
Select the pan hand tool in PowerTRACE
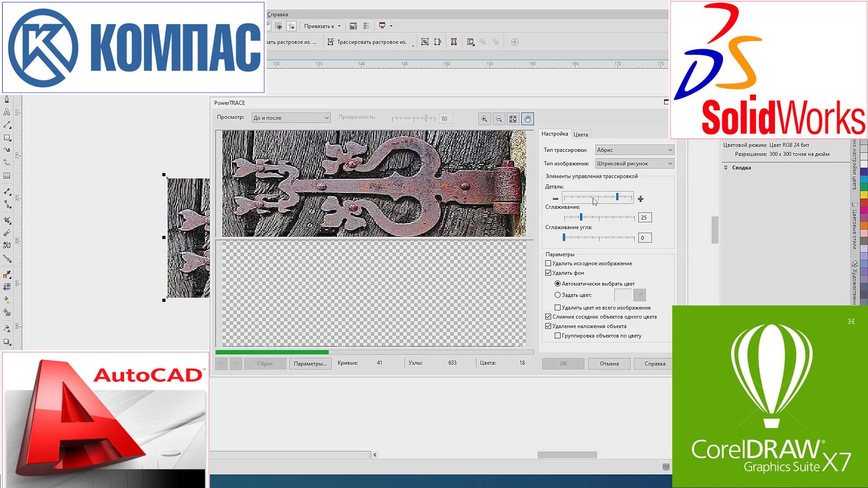(x=528, y=119)
